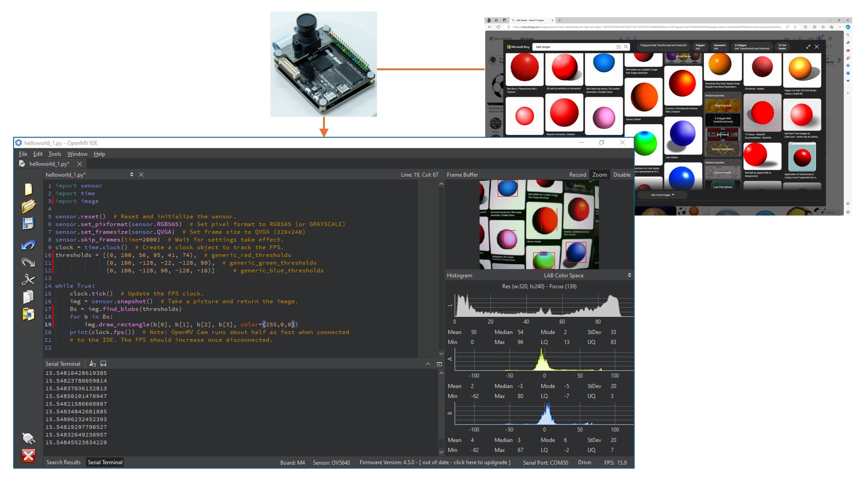Click the gray Redo arrow icon

point(28,262)
